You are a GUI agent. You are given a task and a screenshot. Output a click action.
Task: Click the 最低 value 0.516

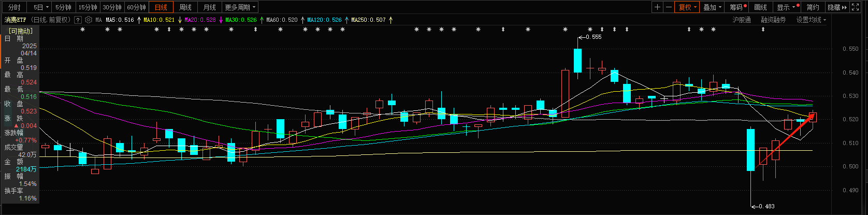click(29, 97)
